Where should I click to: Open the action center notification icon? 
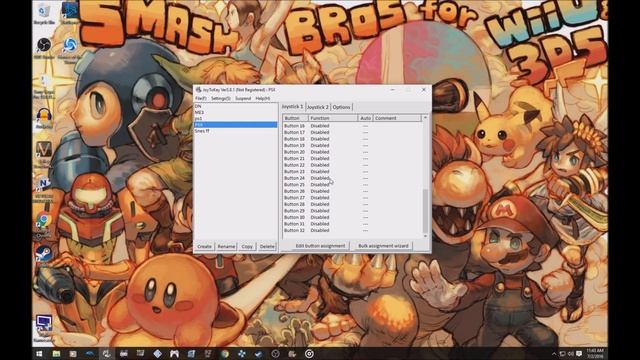pos(578,353)
